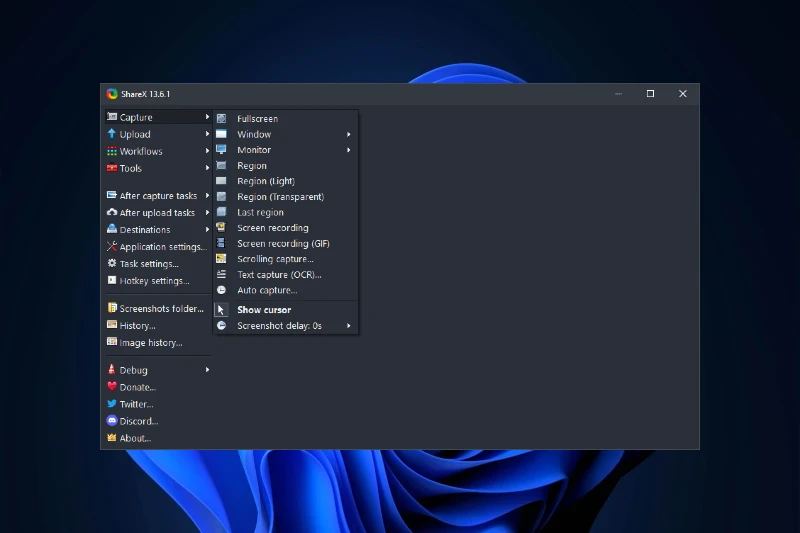Image resolution: width=800 pixels, height=533 pixels.
Task: Click the Screen recording (GIF) film icon
Action: click(221, 243)
